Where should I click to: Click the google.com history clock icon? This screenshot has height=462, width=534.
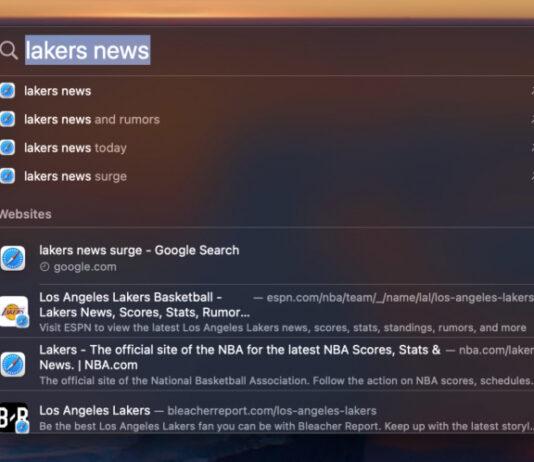(x=45, y=267)
